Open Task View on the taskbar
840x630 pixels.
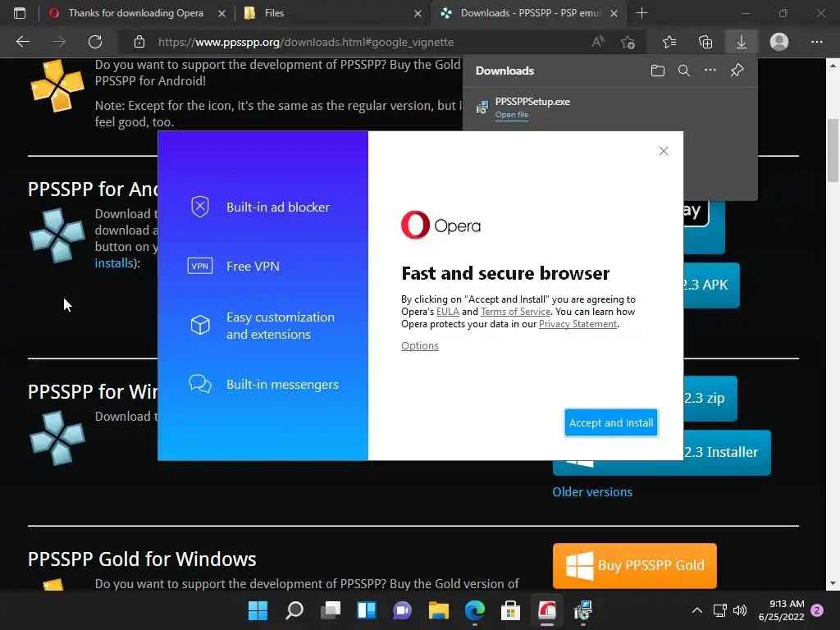330,610
